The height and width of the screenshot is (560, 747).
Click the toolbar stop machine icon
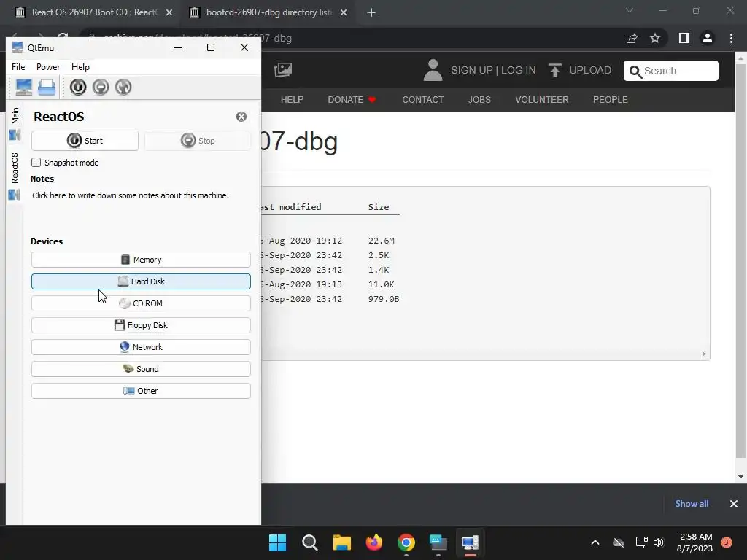coord(101,87)
